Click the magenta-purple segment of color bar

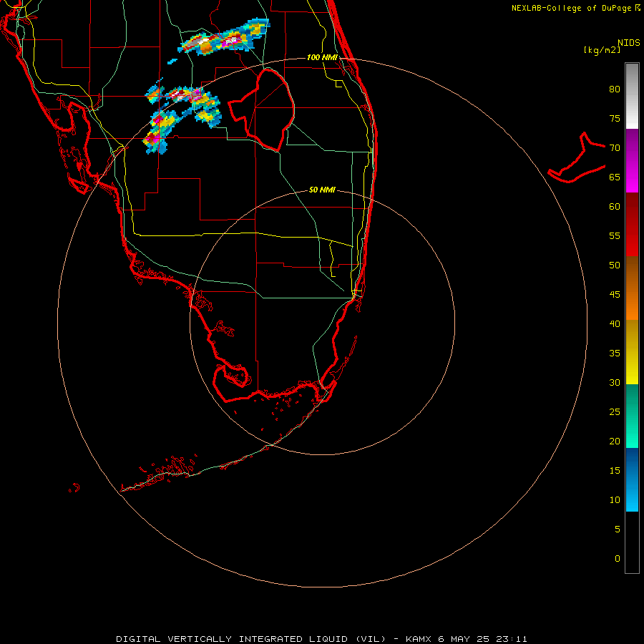tap(632, 160)
